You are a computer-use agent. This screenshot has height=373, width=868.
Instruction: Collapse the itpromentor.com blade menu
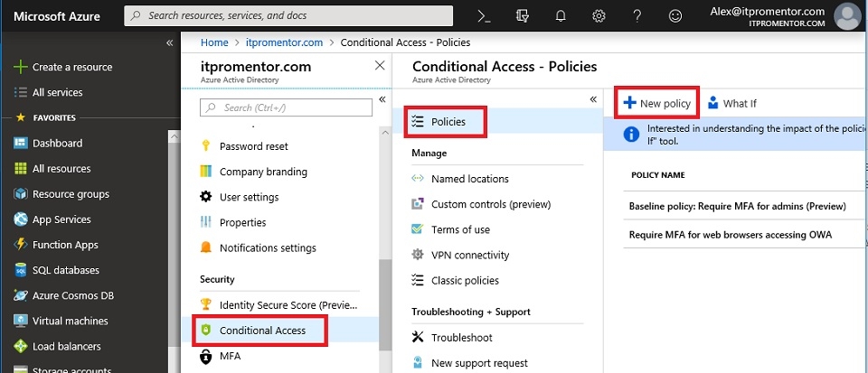point(382,99)
